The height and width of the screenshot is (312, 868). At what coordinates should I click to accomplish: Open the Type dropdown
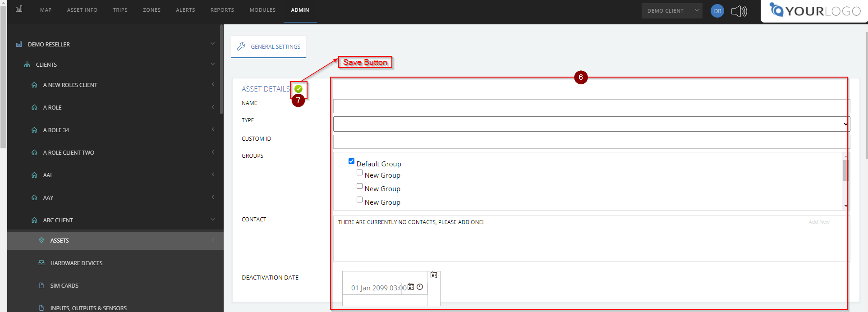[x=592, y=124]
